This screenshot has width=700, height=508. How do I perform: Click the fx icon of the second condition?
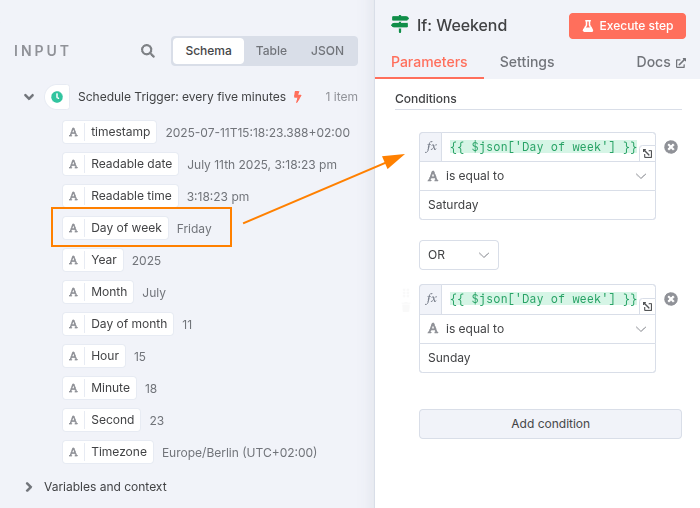click(431, 299)
